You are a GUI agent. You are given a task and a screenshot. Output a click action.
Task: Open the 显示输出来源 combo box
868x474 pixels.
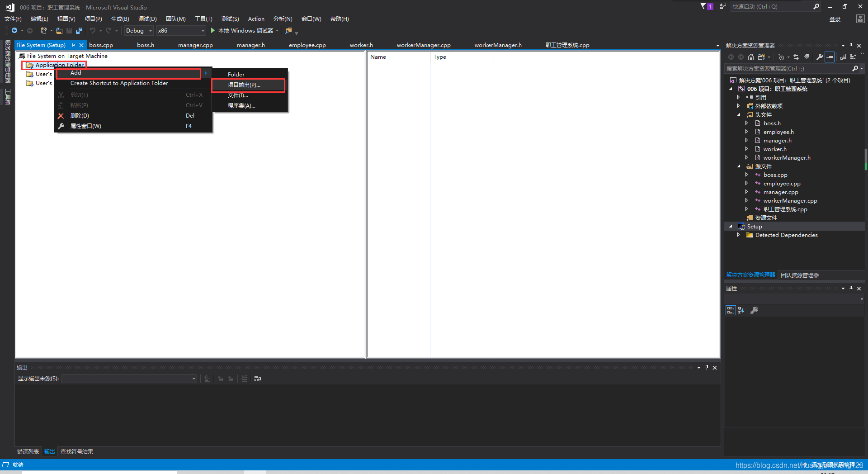[x=129, y=379]
